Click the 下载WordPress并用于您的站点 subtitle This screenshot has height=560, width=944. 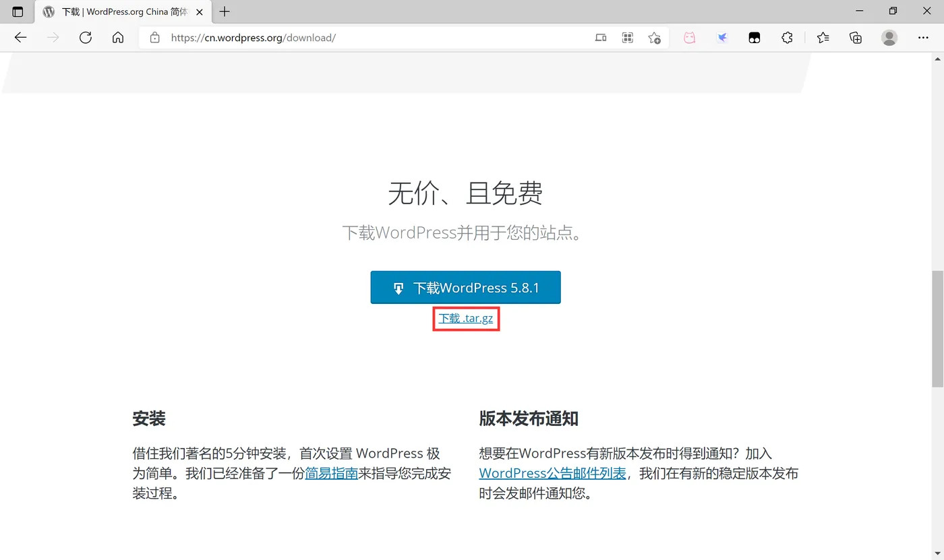coord(463,233)
